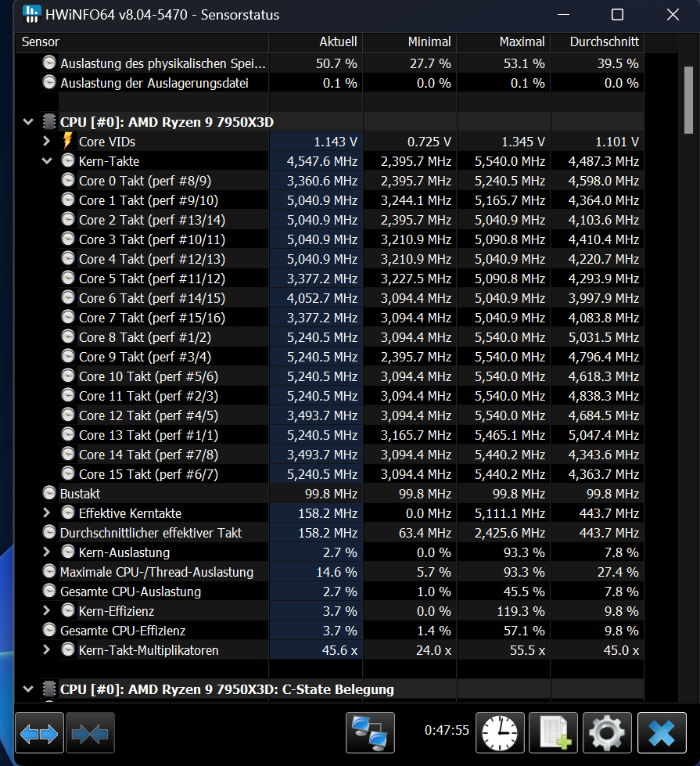Click the sensor icon beside Kern-Takt-Multiplikatoren
Viewport: 700px width, 766px height.
coord(68,649)
